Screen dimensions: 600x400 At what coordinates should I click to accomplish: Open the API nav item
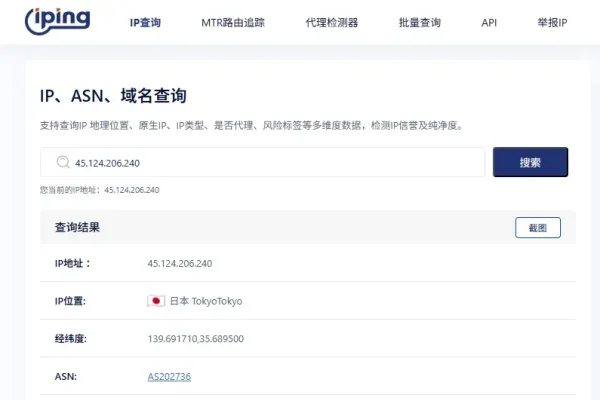coord(489,23)
